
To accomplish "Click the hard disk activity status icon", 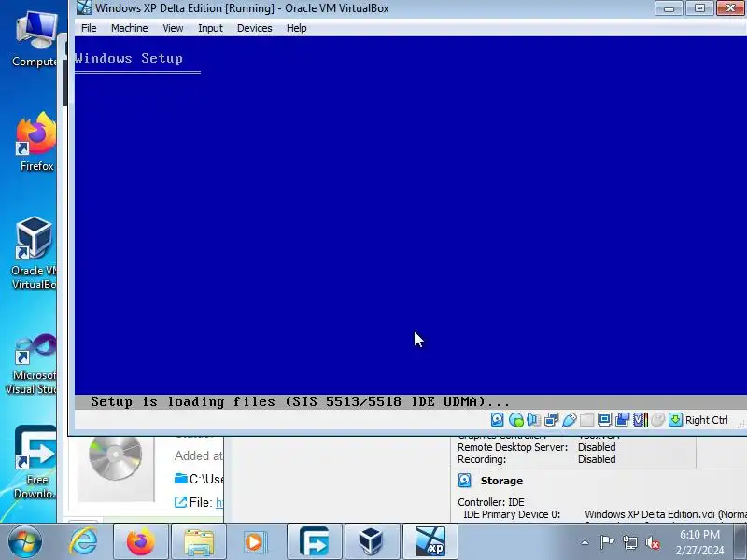I will (497, 419).
